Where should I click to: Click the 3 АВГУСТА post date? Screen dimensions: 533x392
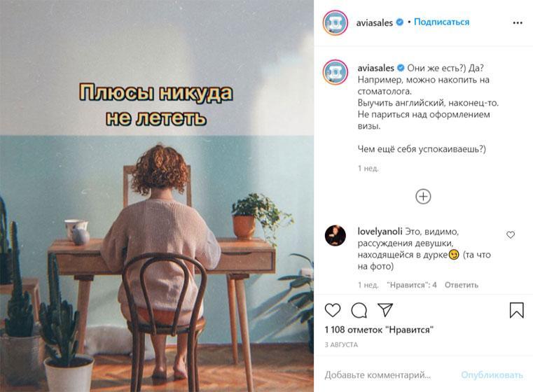click(341, 345)
